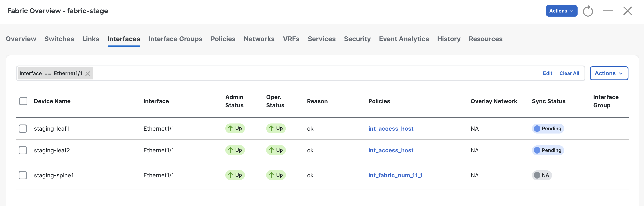This screenshot has width=644, height=206.
Task: Open the Services tab
Action: [x=322, y=39]
